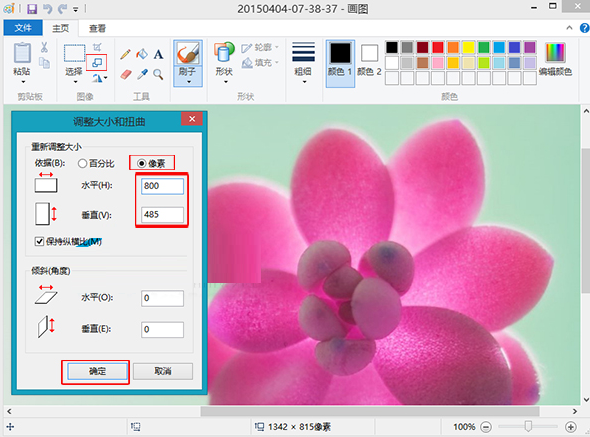Confirm with the 确定 button

coord(97,372)
